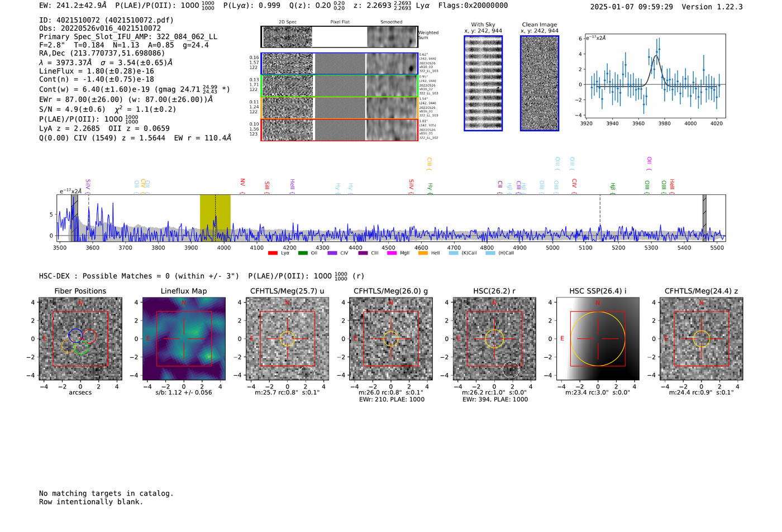
Task: Click the green OII legend swatch
Action: pyautogui.click(x=303, y=253)
